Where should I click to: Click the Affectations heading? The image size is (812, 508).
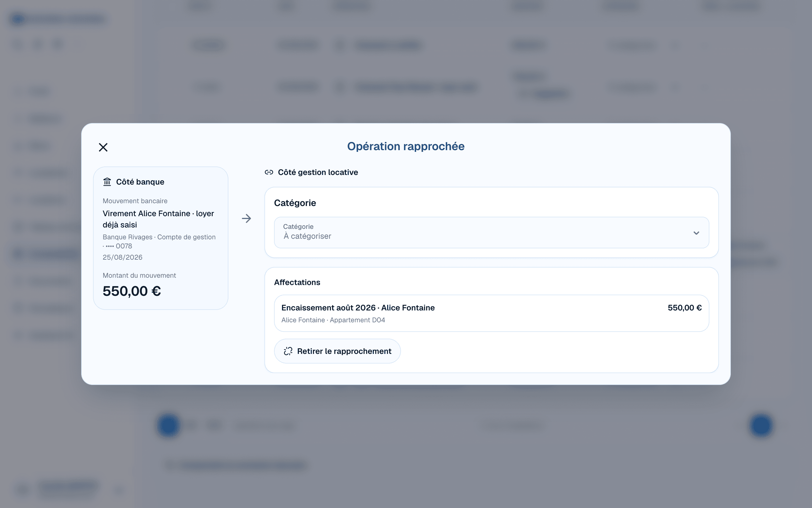[x=297, y=283]
